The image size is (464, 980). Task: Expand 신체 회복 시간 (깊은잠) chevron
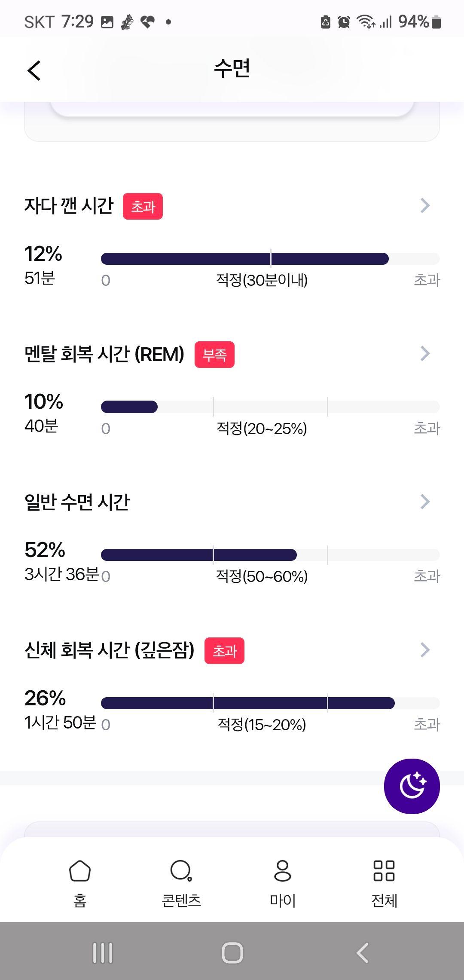pyautogui.click(x=425, y=650)
